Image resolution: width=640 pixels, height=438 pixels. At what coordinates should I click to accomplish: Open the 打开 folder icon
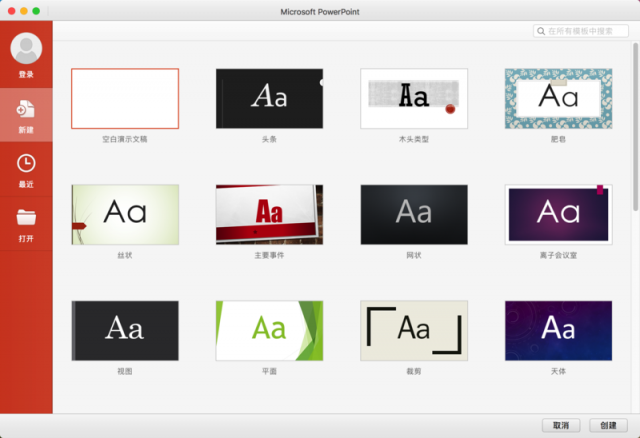tap(26, 218)
